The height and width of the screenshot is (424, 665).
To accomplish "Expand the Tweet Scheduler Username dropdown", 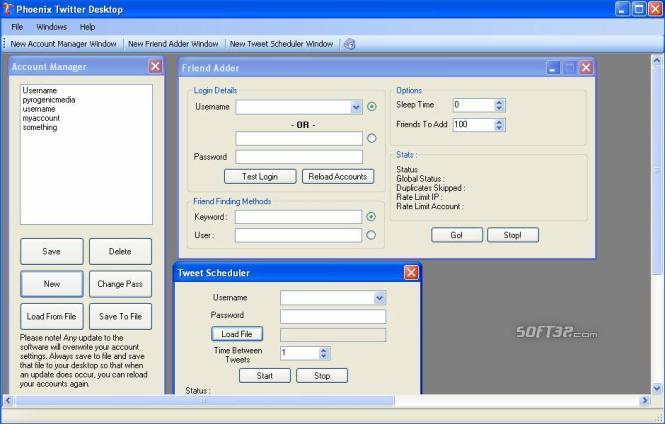I will (x=379, y=298).
